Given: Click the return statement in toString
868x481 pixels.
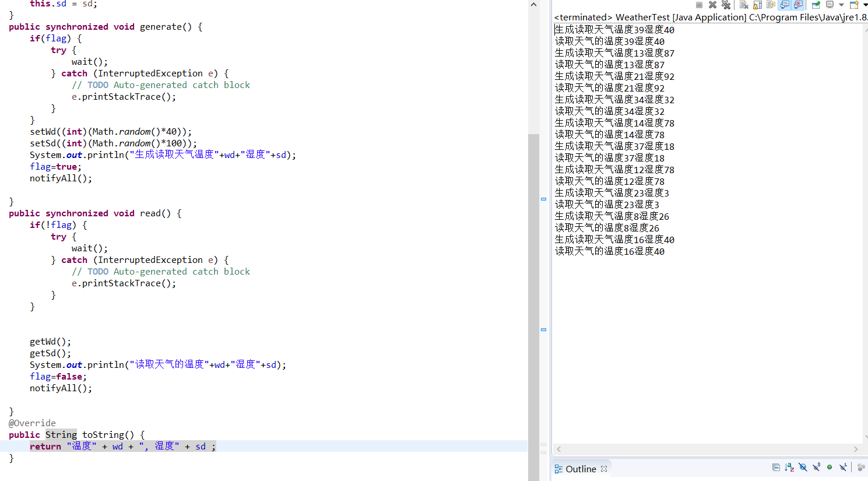Looking at the screenshot, I should pos(123,447).
